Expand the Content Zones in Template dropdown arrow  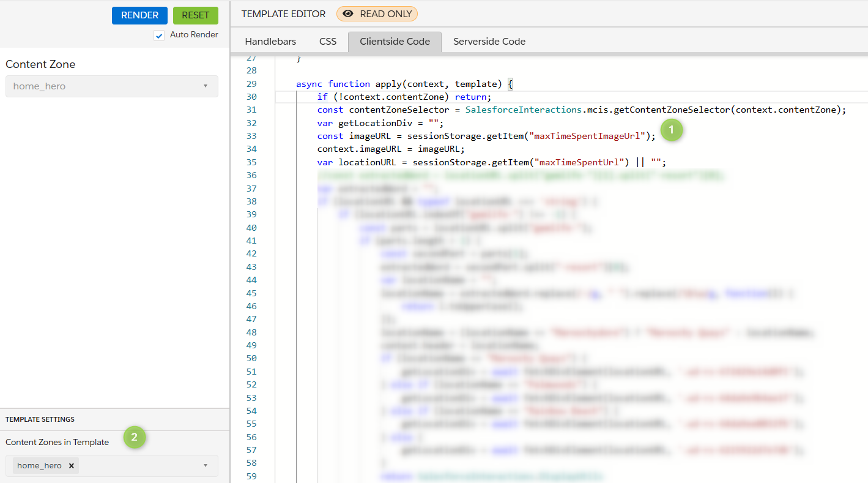coord(206,466)
